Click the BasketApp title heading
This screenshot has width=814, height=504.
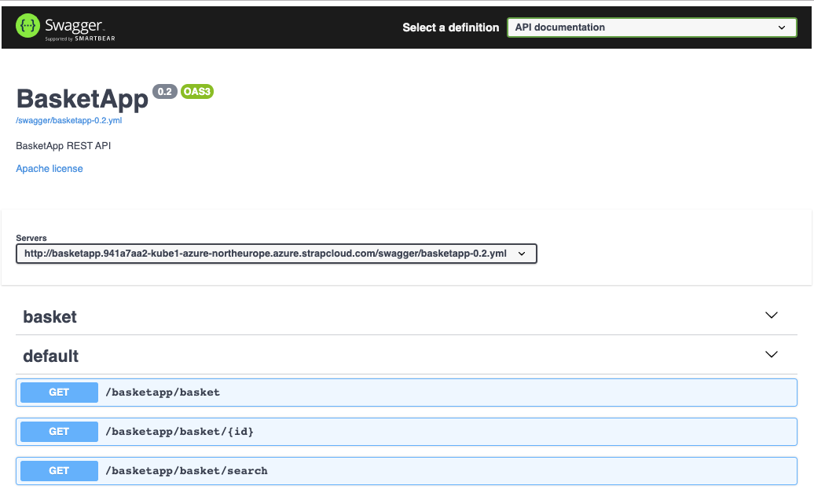[82, 99]
